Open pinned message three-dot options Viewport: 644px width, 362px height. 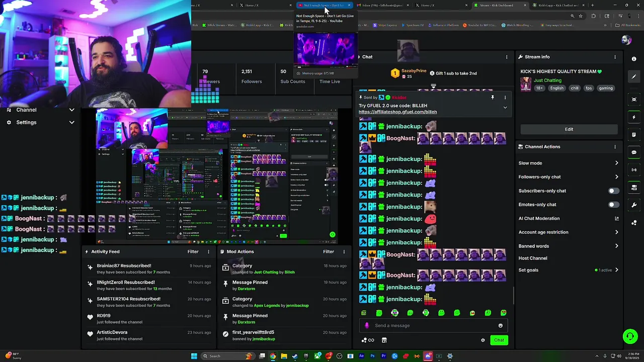coord(505,98)
